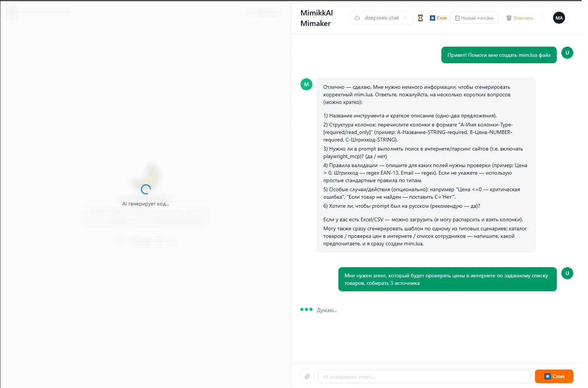Click the trash icon beside Очистить
This screenshot has height=388, width=588.
tap(509, 18)
